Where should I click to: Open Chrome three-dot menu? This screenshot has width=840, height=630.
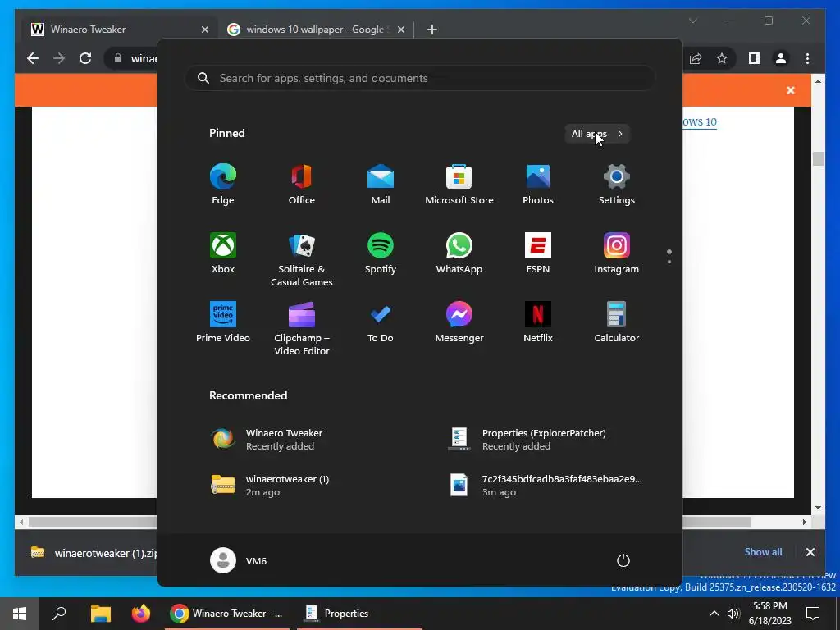tap(807, 58)
